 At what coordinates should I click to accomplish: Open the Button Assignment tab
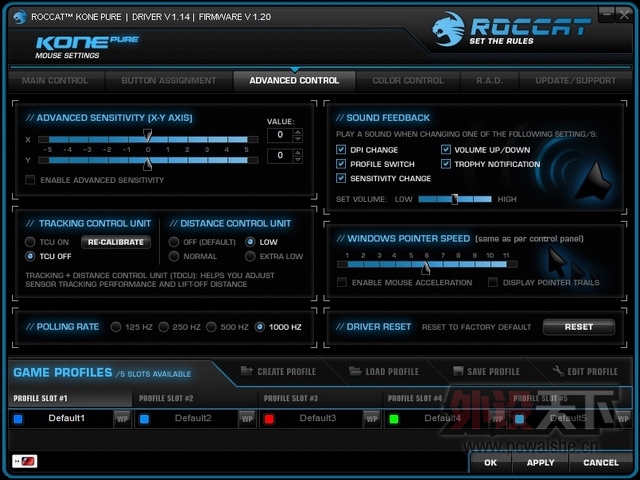click(x=169, y=80)
